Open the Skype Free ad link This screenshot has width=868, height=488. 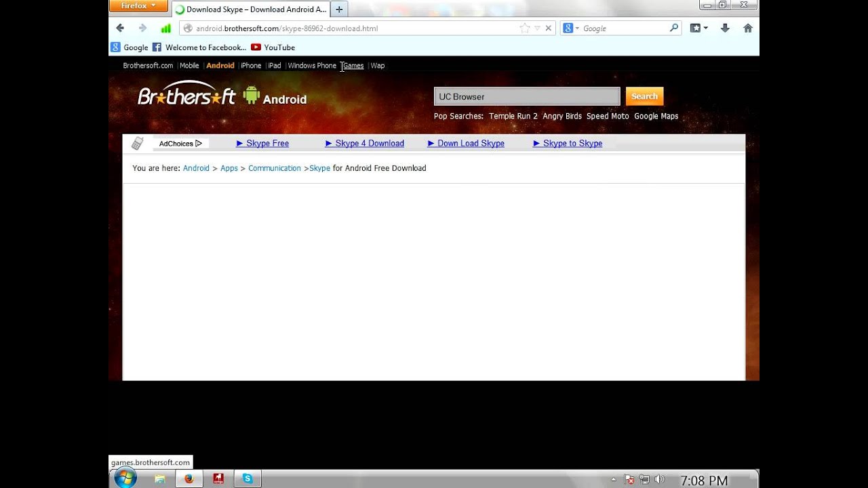(x=262, y=143)
